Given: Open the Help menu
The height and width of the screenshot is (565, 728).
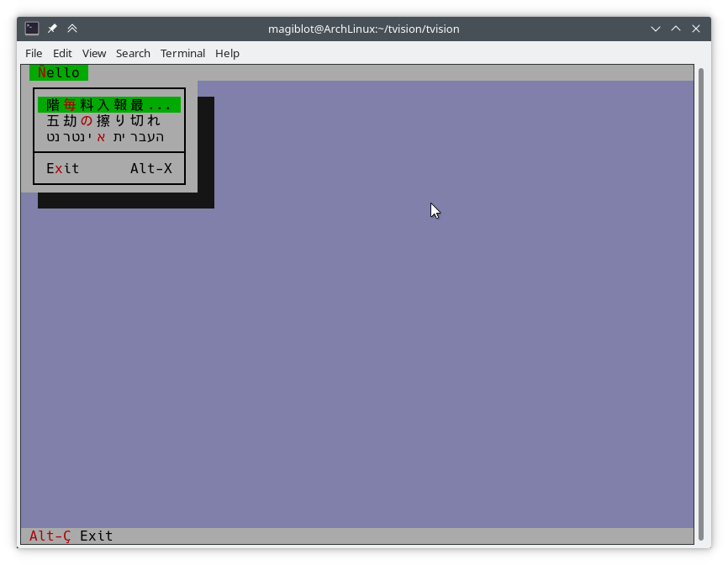Looking at the screenshot, I should click(228, 54).
